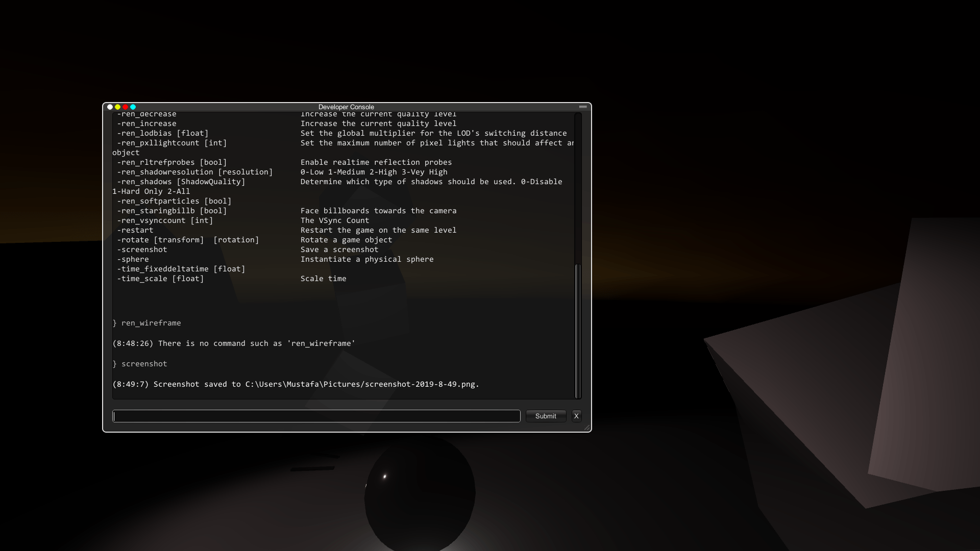The height and width of the screenshot is (551, 980).
Task: Select the '-ren_shadows [ShadowQuality]' entry
Action: 179,182
